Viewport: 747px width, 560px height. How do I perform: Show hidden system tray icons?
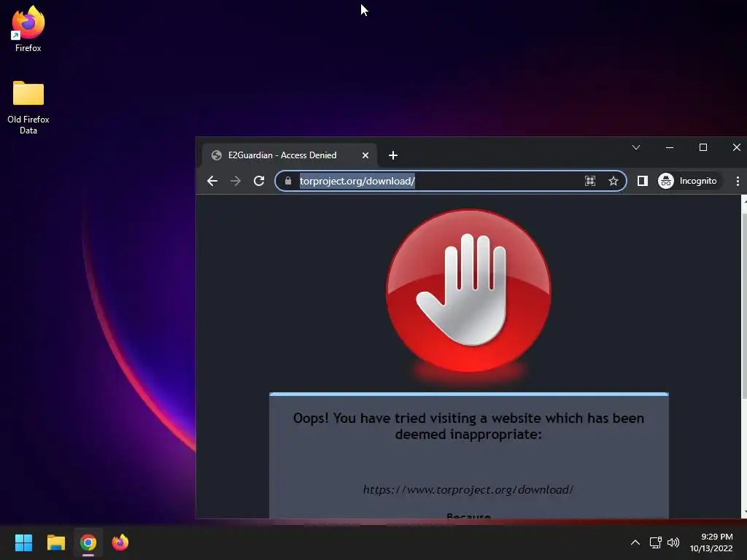coord(635,542)
